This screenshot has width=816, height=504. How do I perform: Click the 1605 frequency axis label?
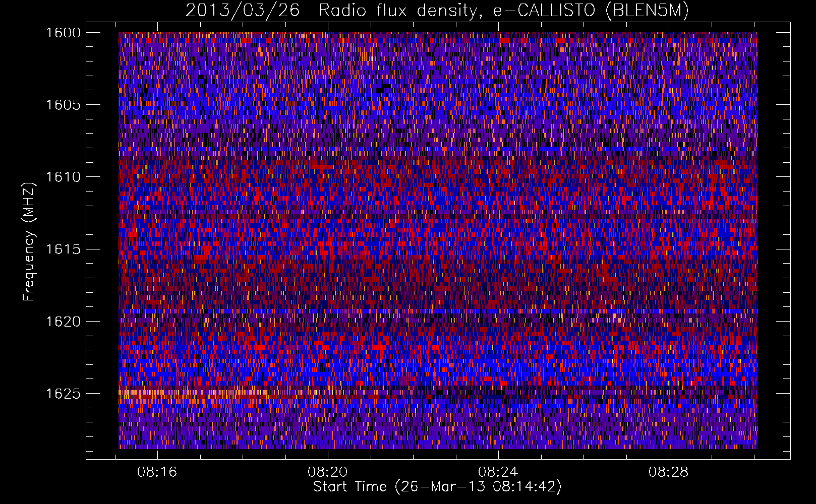click(63, 105)
